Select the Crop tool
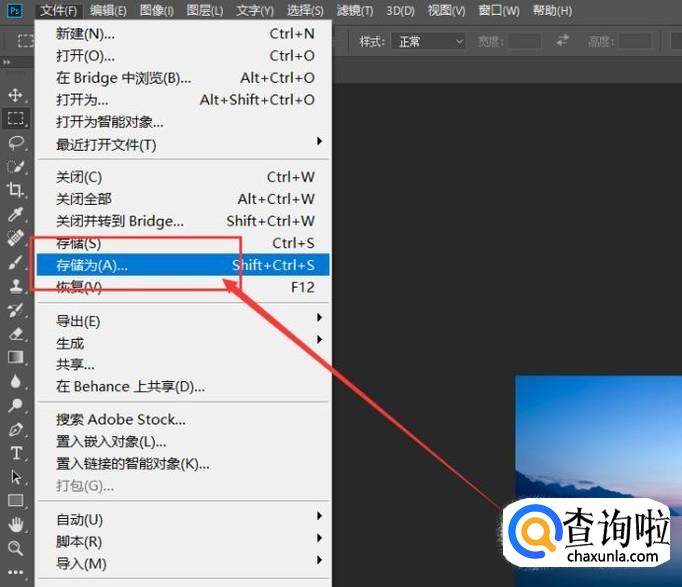The image size is (682, 587). (x=15, y=190)
